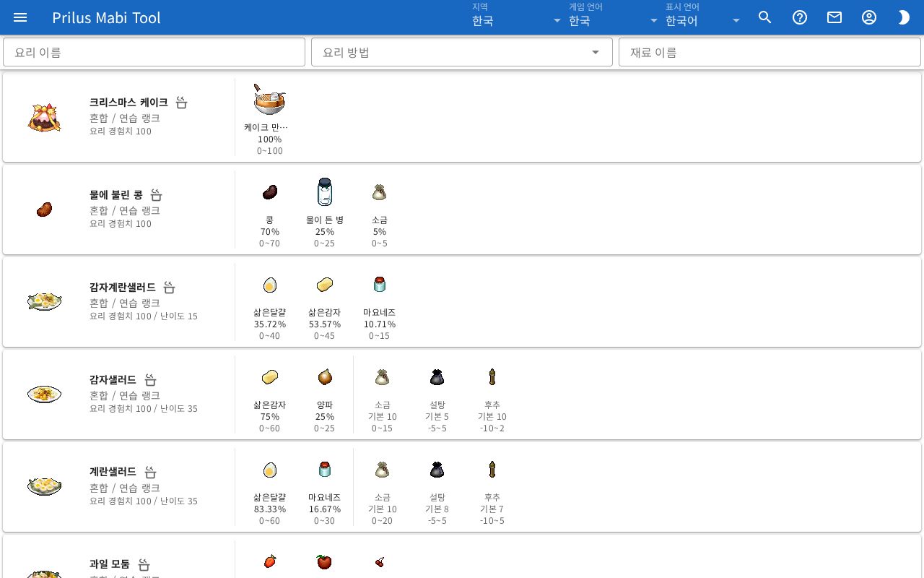Click the steam icon beside 감자샐러드
This screenshot has width=924, height=578.
(x=150, y=380)
